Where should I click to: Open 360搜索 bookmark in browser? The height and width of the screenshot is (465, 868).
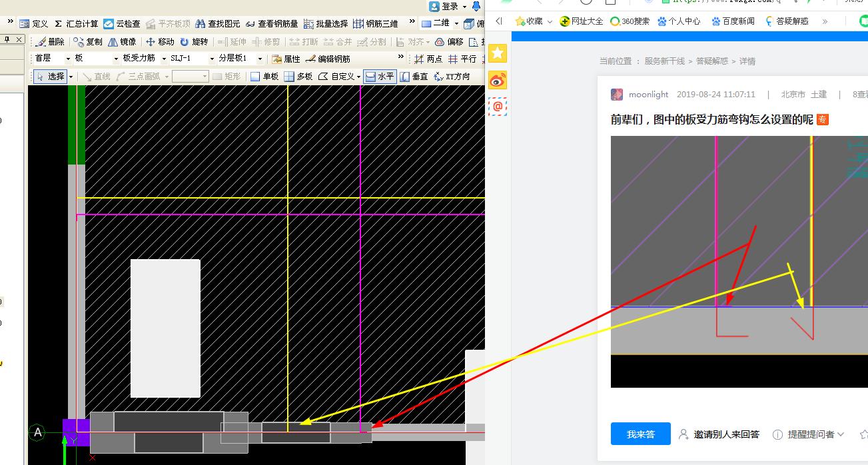(x=630, y=21)
